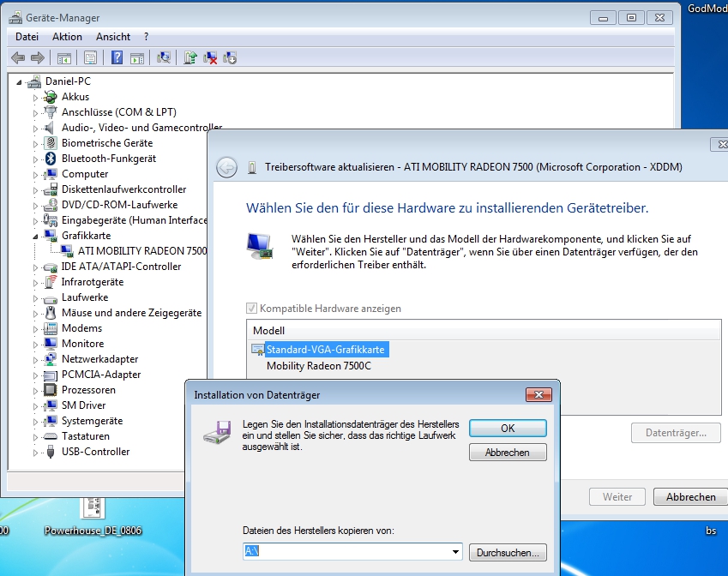Click Abbrechen in Installation von Datenträger dialog
Image resolution: width=728 pixels, height=576 pixels.
coord(508,452)
